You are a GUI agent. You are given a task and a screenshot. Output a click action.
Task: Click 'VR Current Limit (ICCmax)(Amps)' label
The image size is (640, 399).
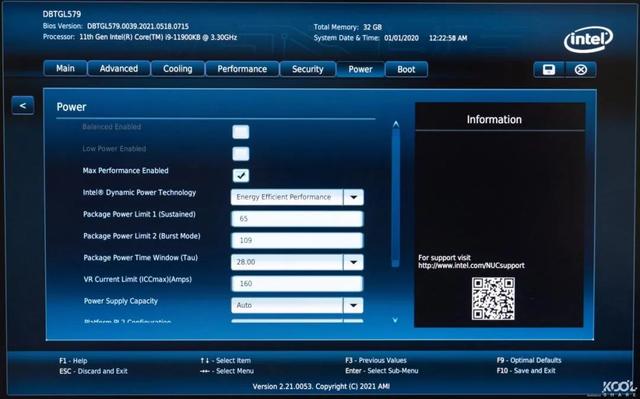[x=138, y=279]
